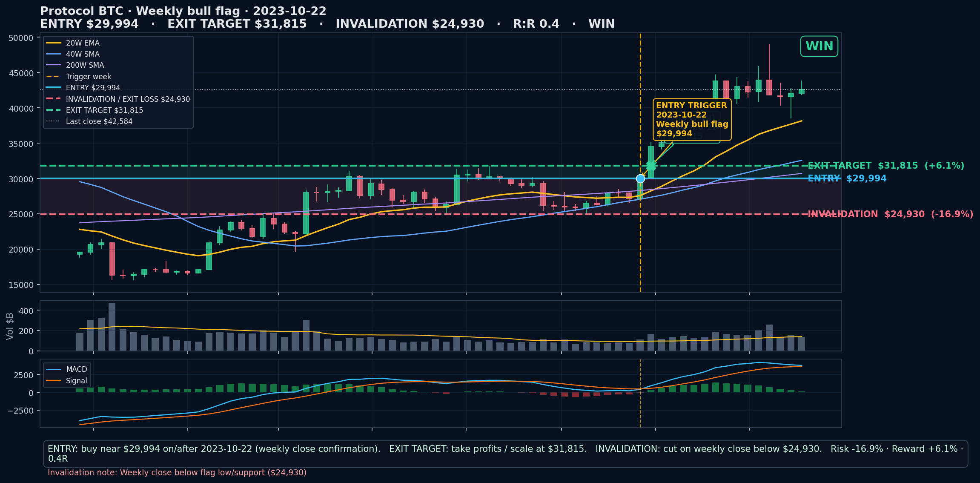Select the 20W EMA legend entry
980x483 pixels.
pos(73,43)
